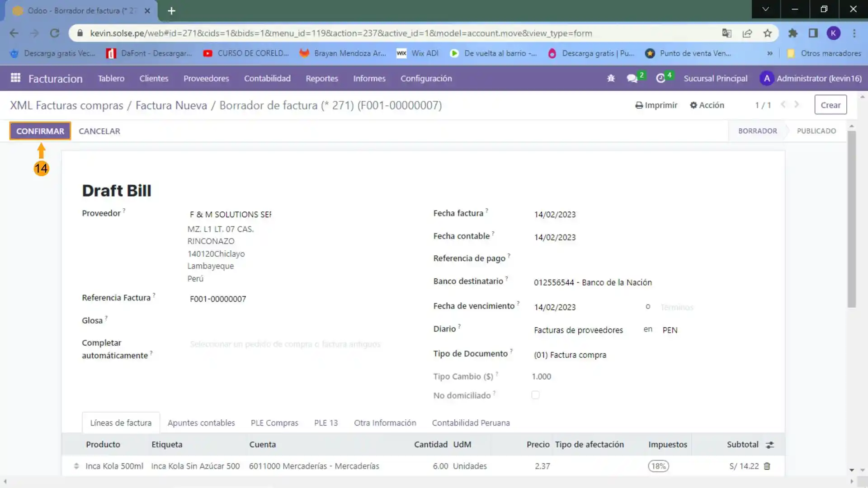Image resolution: width=868 pixels, height=488 pixels.
Task: Open the tab search dropdown arrow
Action: coord(765,9)
